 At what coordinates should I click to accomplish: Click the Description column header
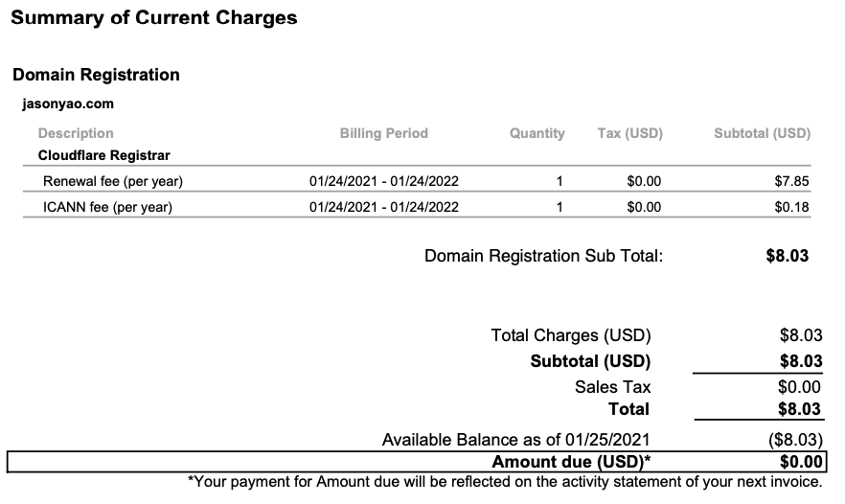click(x=76, y=133)
